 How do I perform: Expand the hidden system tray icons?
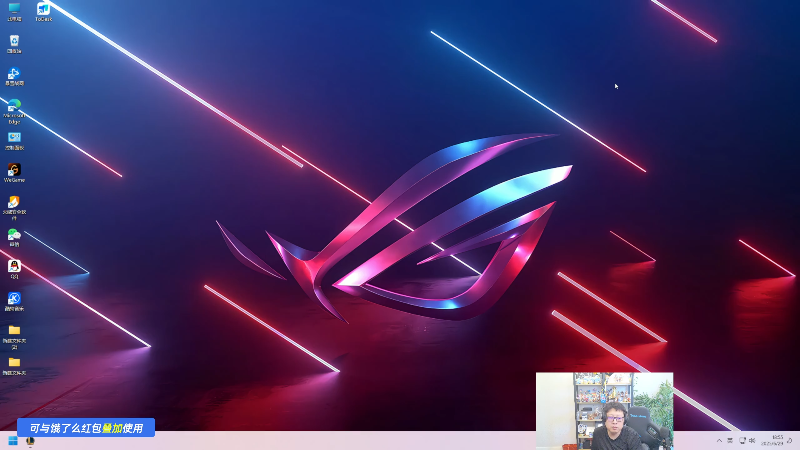[719, 440]
